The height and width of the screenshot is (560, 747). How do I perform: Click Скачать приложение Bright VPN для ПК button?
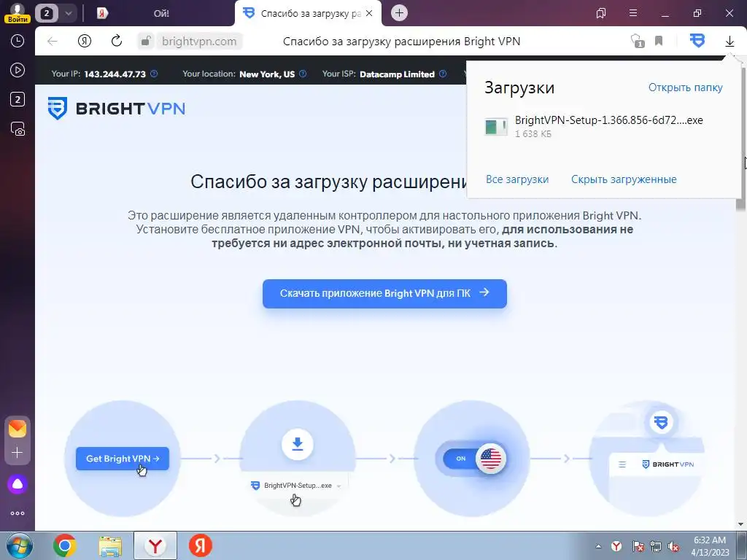[384, 293]
